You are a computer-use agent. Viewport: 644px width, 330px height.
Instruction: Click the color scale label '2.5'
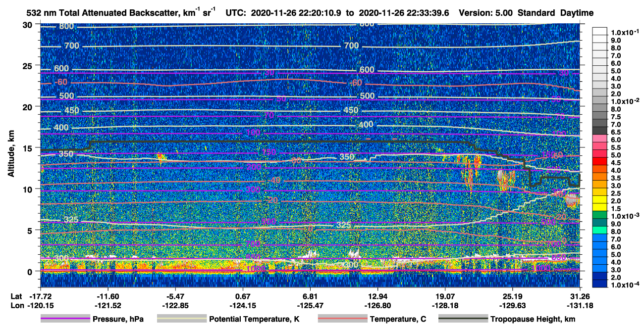[616, 193]
